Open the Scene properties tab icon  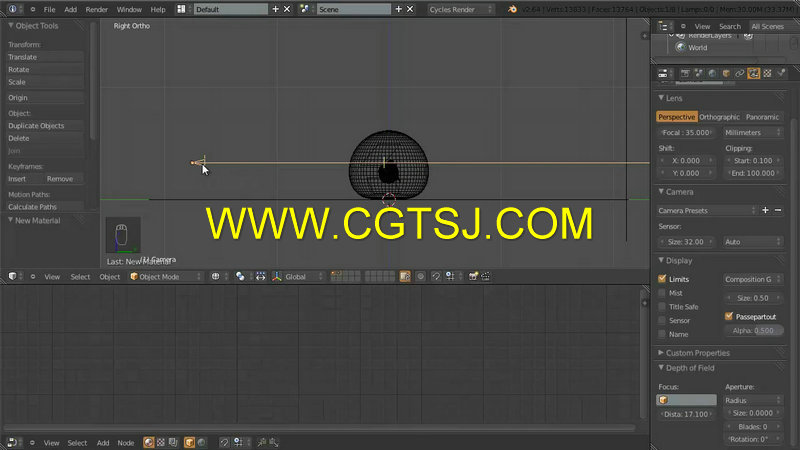tap(698, 73)
